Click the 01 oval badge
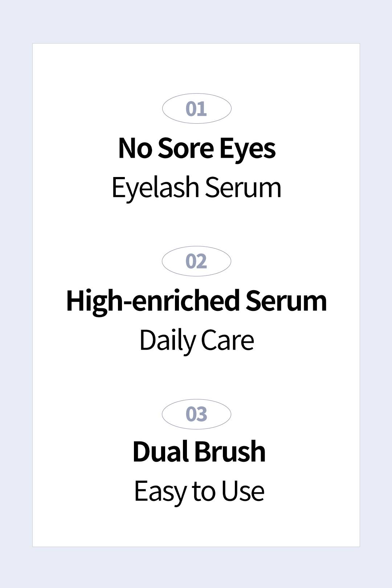The width and height of the screenshot is (392, 588). click(196, 108)
